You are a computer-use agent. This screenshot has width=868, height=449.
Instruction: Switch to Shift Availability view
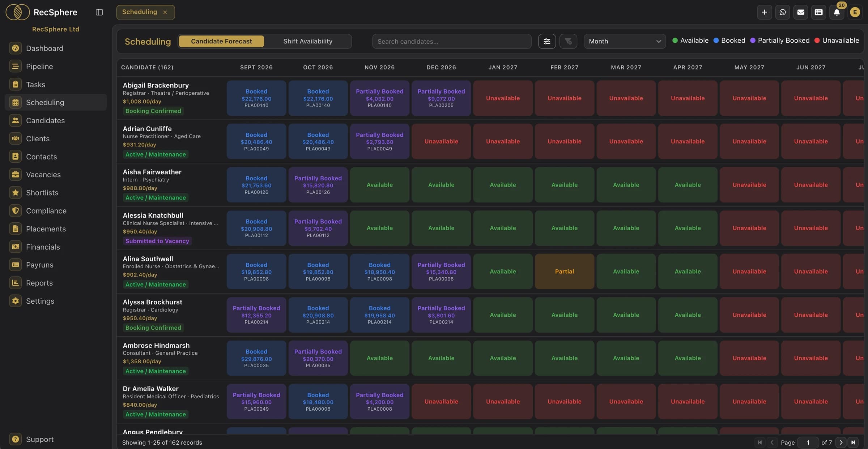pos(308,41)
